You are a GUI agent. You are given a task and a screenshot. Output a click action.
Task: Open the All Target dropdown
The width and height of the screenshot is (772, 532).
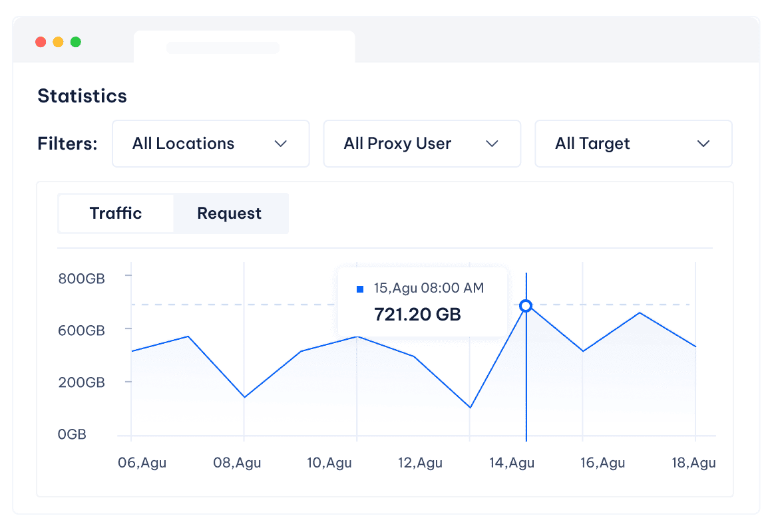[x=633, y=144]
